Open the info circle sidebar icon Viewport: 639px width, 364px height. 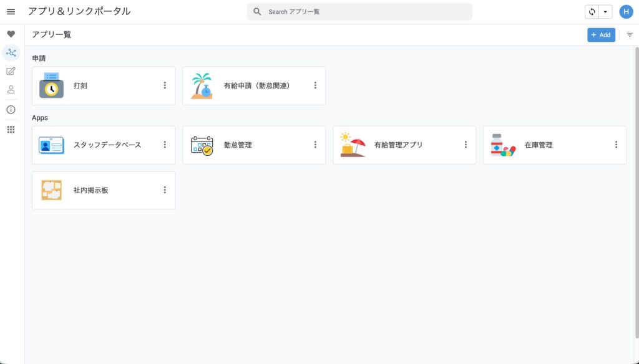tap(11, 110)
